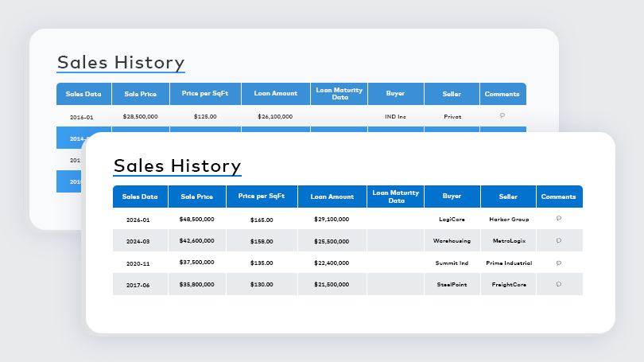This screenshot has width=644, height=362.
Task: Open comment icon in the 2020-11 row
Action: pyautogui.click(x=559, y=263)
